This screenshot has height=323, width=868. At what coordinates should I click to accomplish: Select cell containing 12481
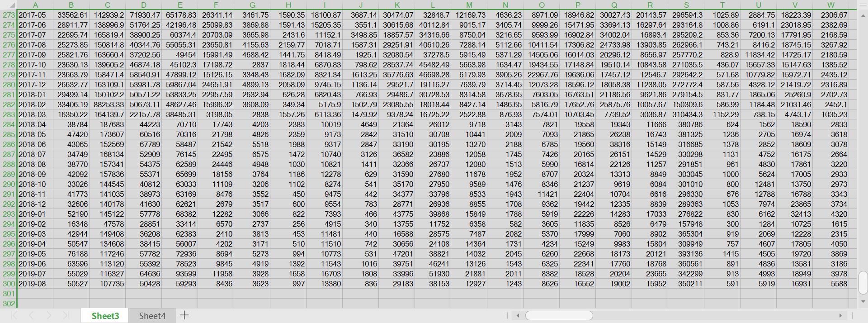(759, 184)
